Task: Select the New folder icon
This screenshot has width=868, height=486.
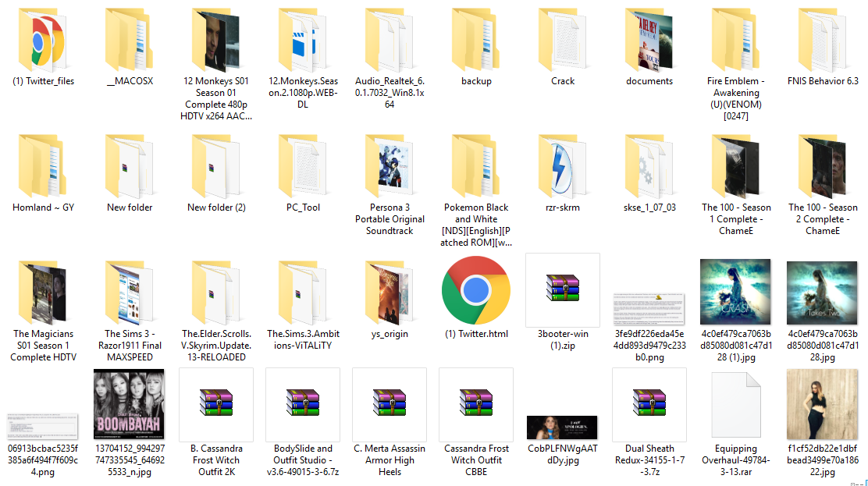Action: coord(129,166)
